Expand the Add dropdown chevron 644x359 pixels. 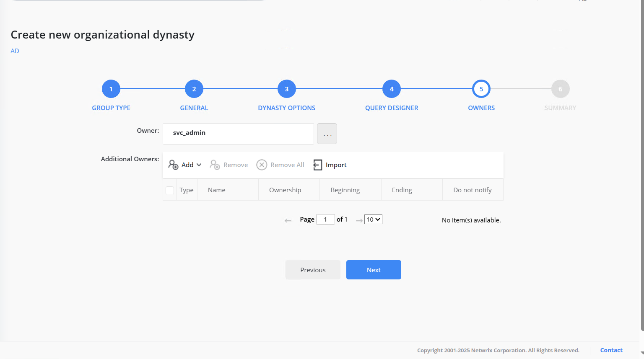(x=199, y=165)
